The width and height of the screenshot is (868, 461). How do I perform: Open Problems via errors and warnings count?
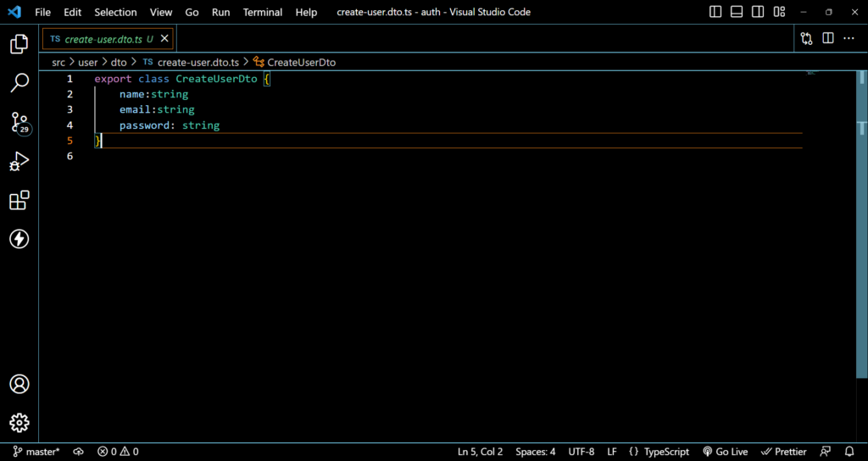[x=118, y=452]
